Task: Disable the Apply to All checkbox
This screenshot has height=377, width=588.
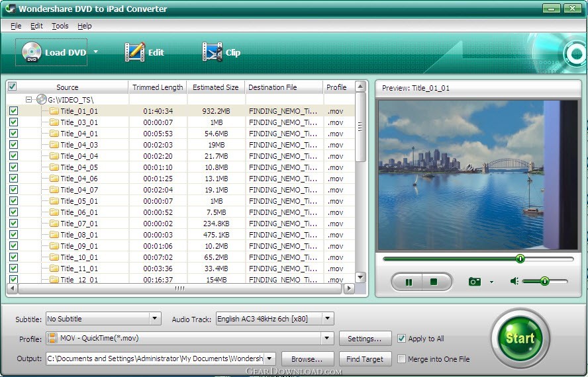Action: (x=401, y=339)
